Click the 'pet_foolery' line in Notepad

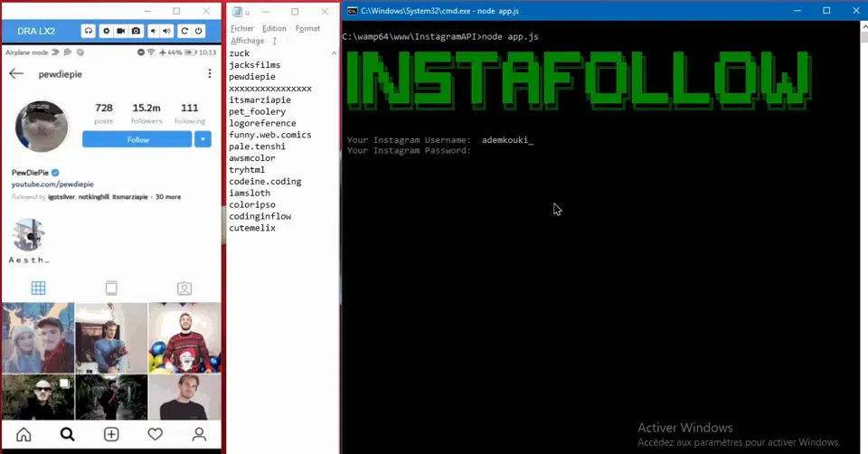point(258,112)
